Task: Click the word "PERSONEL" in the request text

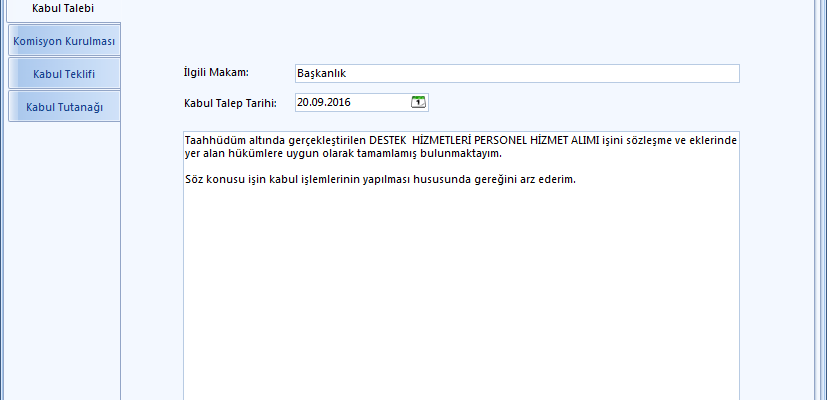Action: (x=507, y=141)
